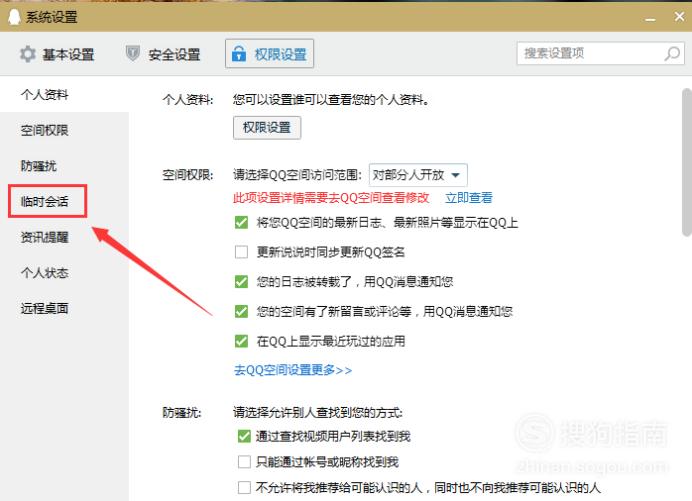Enable 更新说说时同步更新QQ签名 checkbox
Viewport: 692px width, 501px height.
pyautogui.click(x=241, y=252)
